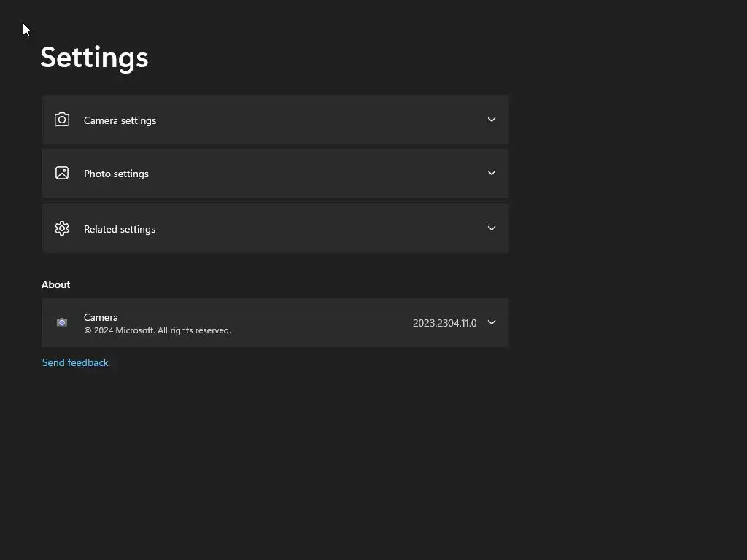
Task: Expand the Related settings chevron
Action: click(492, 228)
